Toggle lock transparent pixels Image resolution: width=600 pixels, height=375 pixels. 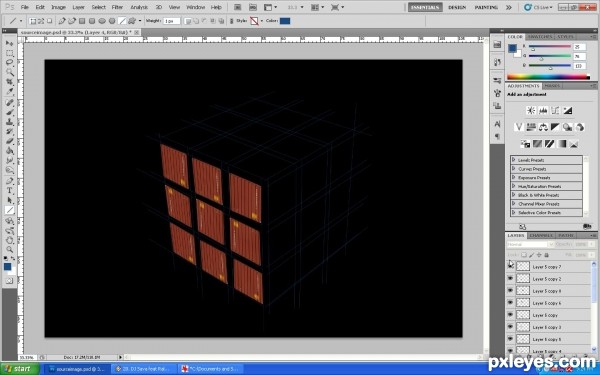[x=524, y=255]
